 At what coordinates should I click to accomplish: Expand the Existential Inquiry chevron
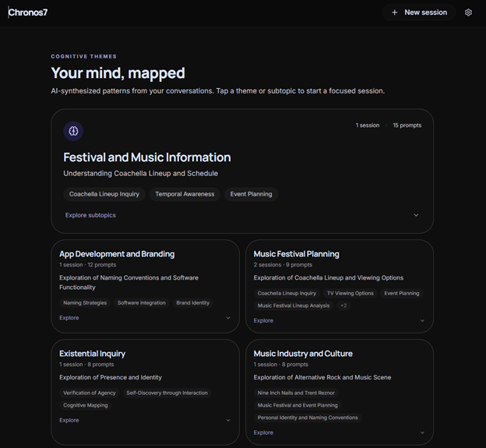coord(228,421)
